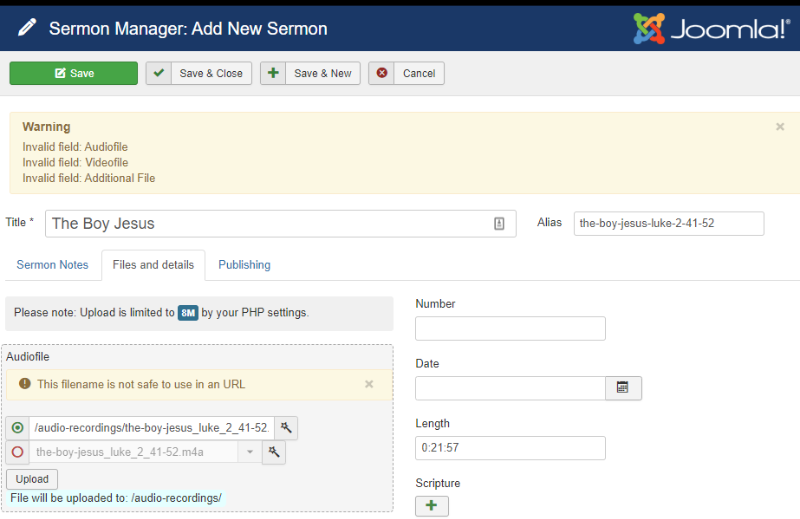Image resolution: width=800 pixels, height=519 pixels.
Task: Click the pencil edit icon in header
Action: coord(27,28)
